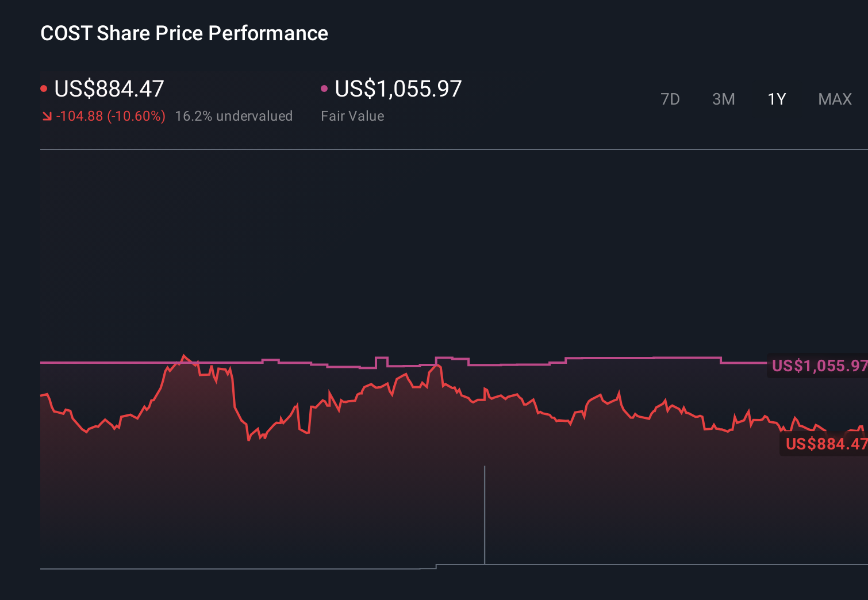The image size is (868, 600).
Task: Click the -104.88 (-10.60%) change figure
Action: (x=111, y=116)
